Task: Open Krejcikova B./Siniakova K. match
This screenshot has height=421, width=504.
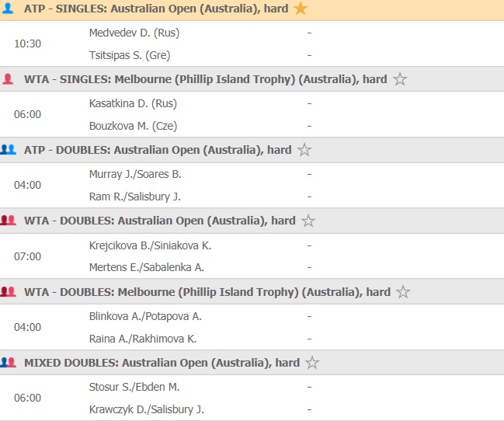Action: pos(150,245)
